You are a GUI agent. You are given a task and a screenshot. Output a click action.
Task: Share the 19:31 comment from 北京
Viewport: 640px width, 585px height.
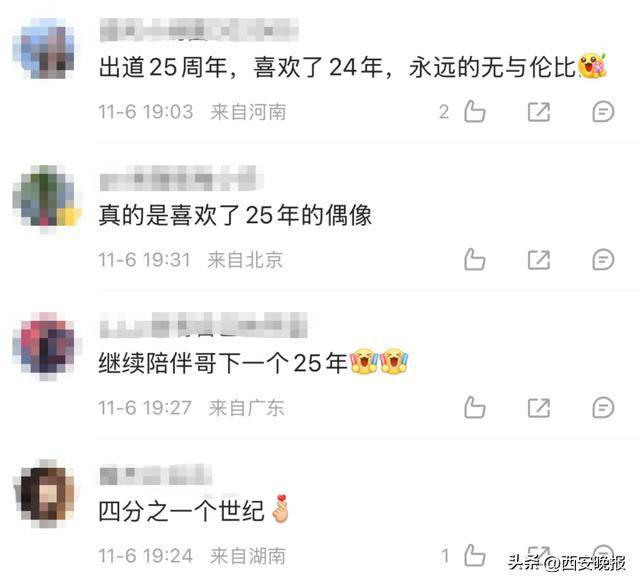[539, 260]
